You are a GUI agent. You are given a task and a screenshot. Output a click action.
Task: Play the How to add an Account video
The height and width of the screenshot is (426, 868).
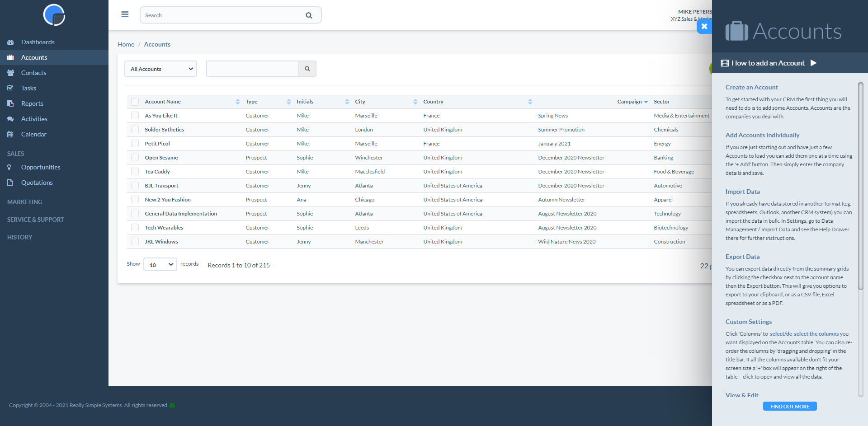tap(813, 63)
